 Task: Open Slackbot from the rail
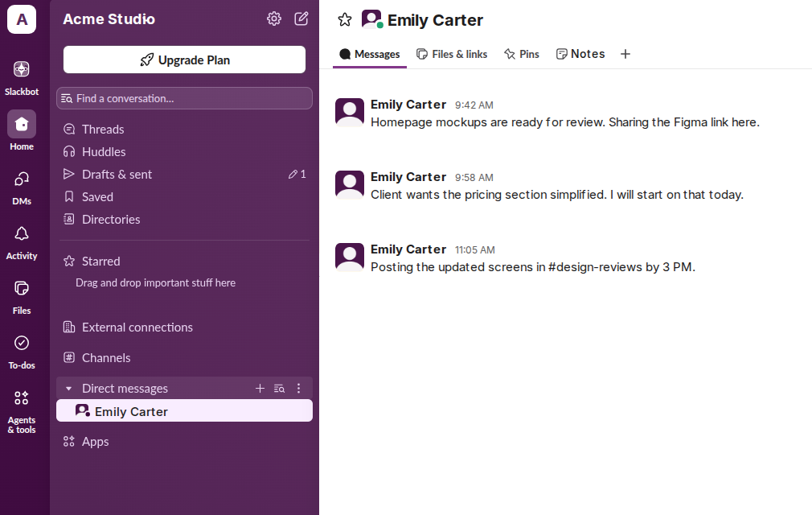[21, 78]
